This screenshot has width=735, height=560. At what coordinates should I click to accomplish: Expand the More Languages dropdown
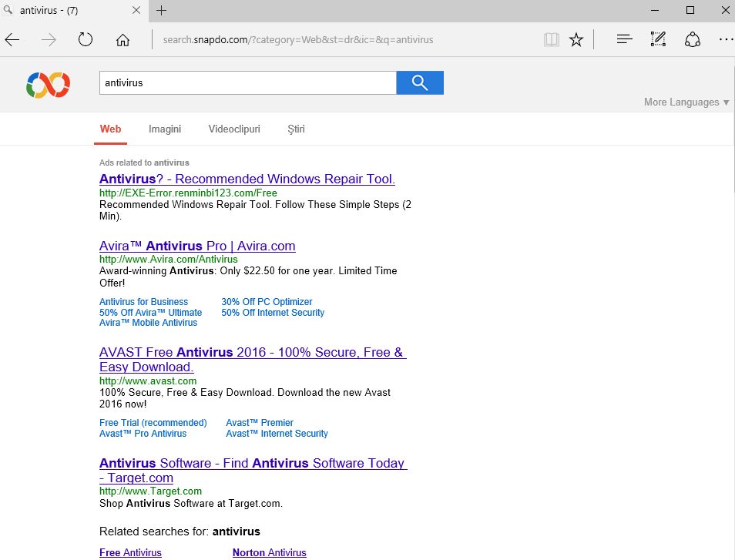[686, 102]
